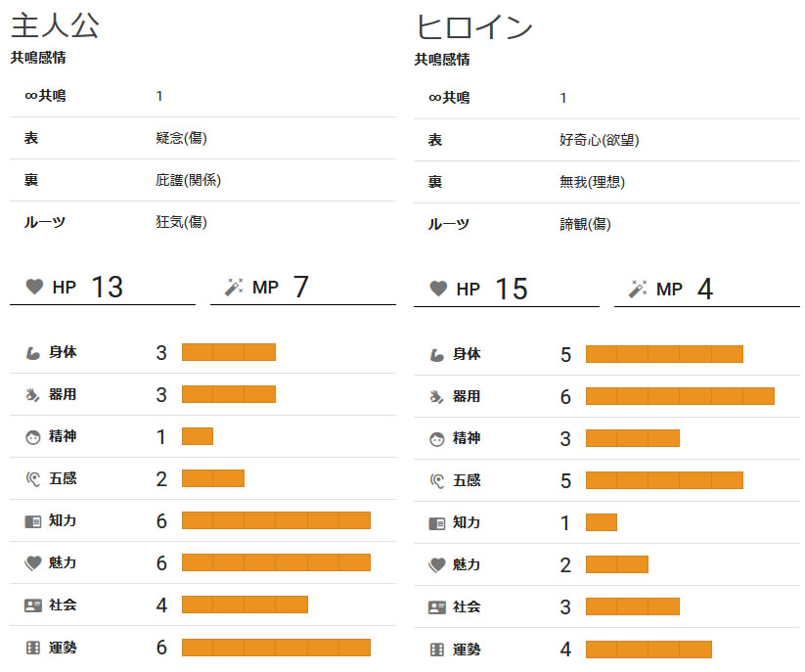Screen dimensions: 805x672
Task: Click the ヒロイン MP value 4
Action: pos(705,289)
